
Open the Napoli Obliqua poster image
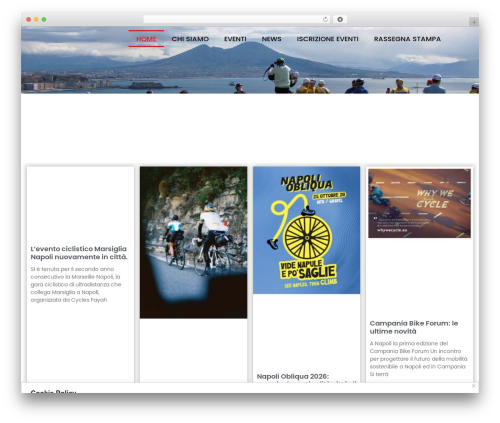[x=306, y=230]
